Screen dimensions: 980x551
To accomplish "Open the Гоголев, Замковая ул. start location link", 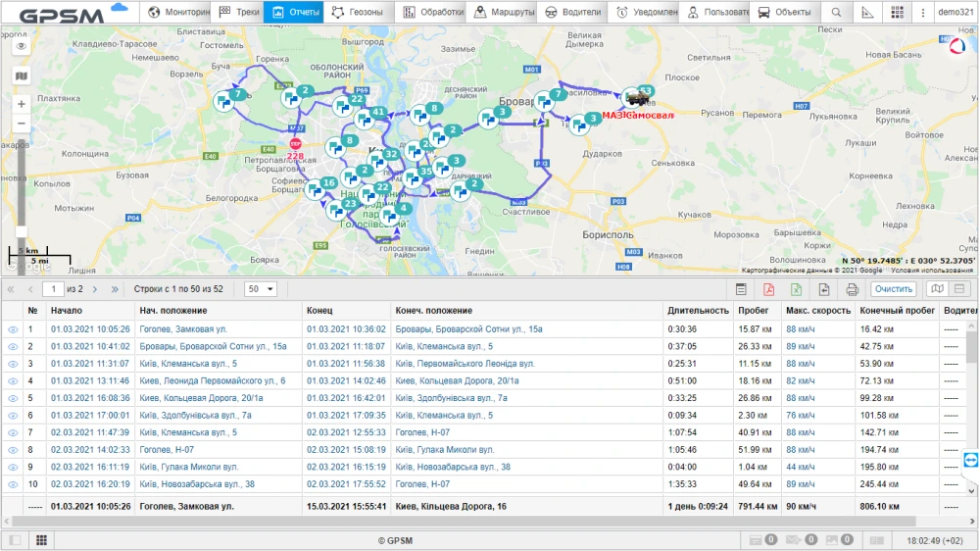I will (x=183, y=330).
